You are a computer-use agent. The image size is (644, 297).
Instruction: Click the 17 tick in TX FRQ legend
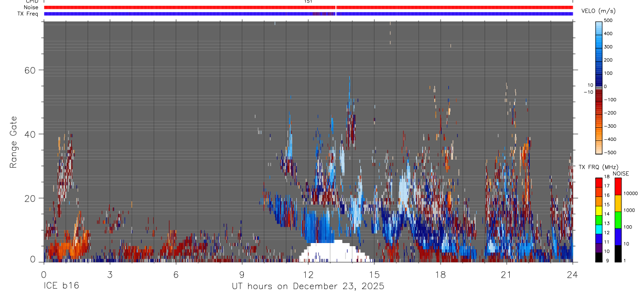click(x=606, y=186)
